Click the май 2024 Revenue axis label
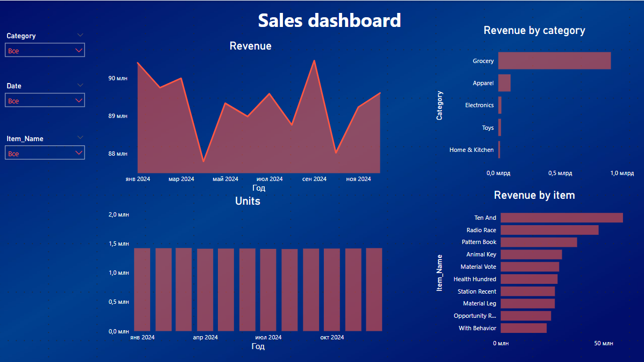This screenshot has height=362, width=644. coord(225,179)
